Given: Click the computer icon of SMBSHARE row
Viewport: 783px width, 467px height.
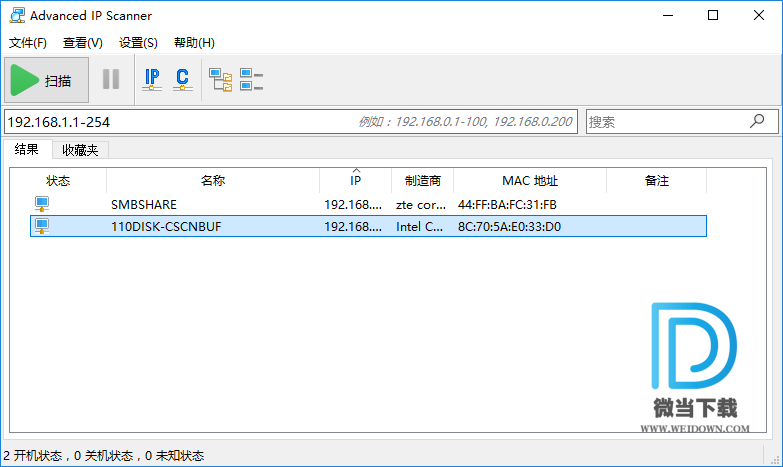Looking at the screenshot, I should click(x=42, y=204).
